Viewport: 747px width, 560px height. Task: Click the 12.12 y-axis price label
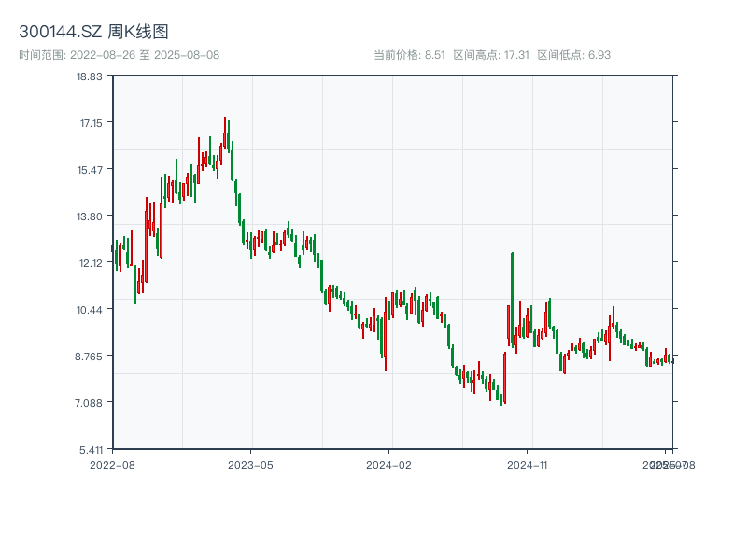point(90,263)
